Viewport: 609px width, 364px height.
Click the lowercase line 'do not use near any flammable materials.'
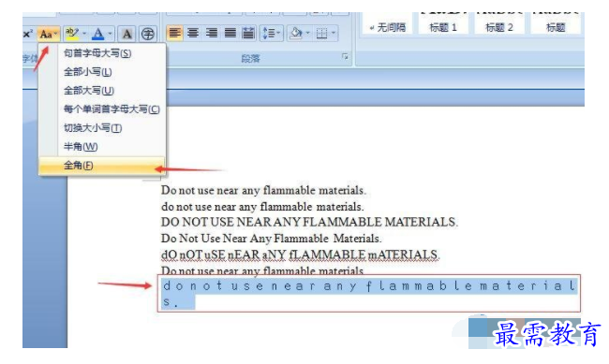(x=262, y=207)
